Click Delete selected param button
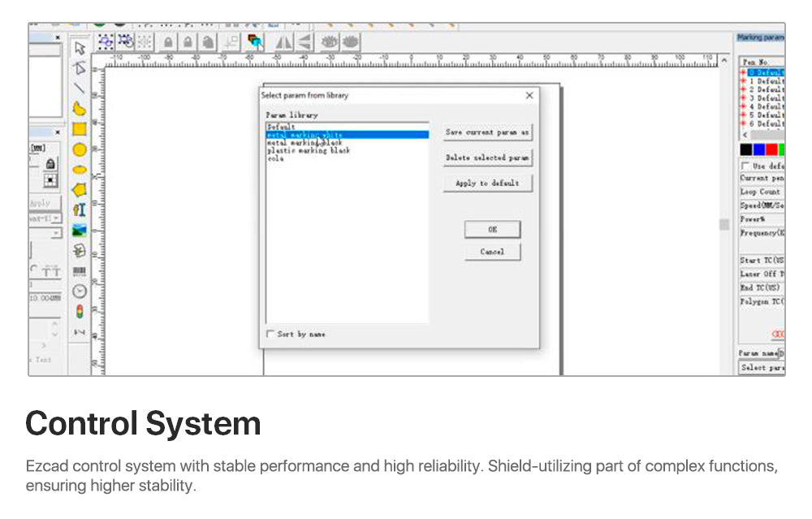 [x=487, y=158]
